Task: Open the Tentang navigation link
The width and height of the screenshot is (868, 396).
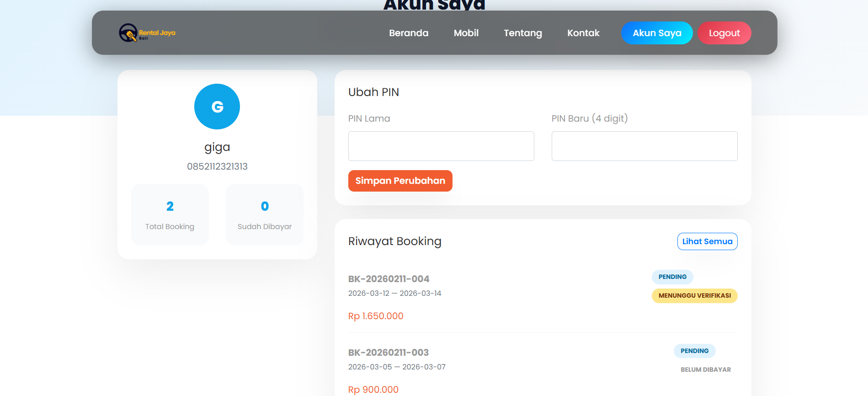Action: point(522,33)
